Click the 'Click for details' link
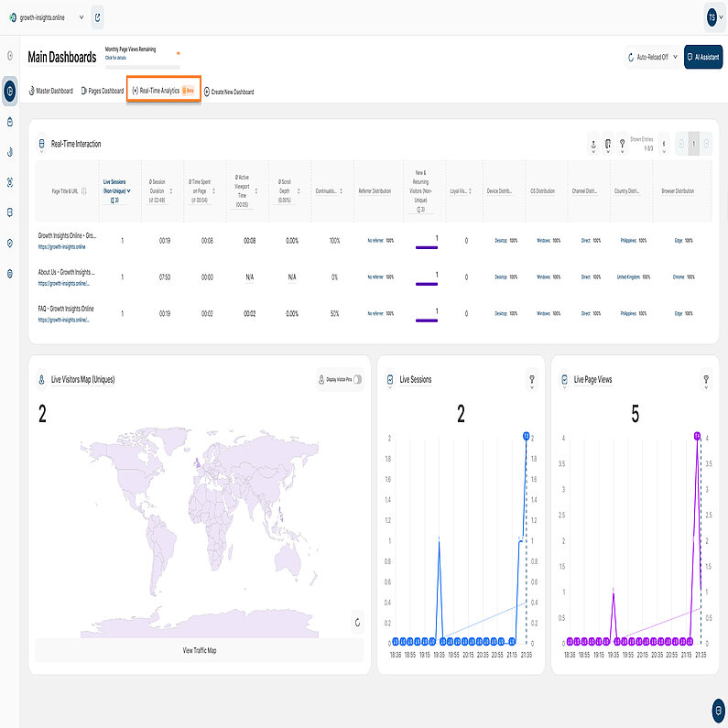Image resolution: width=728 pixels, height=728 pixels. (115, 58)
